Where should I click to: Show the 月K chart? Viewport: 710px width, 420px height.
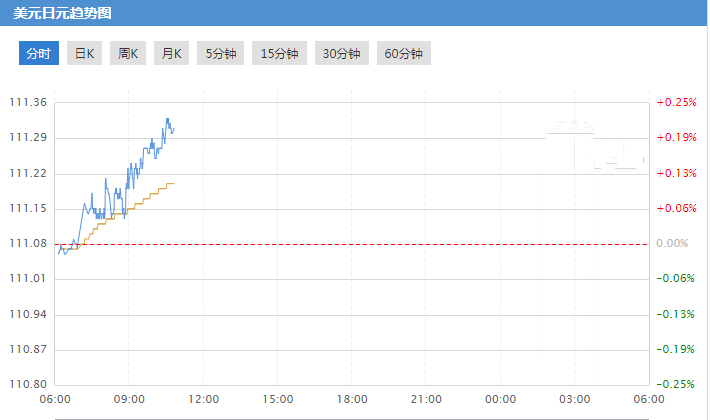click(170, 54)
